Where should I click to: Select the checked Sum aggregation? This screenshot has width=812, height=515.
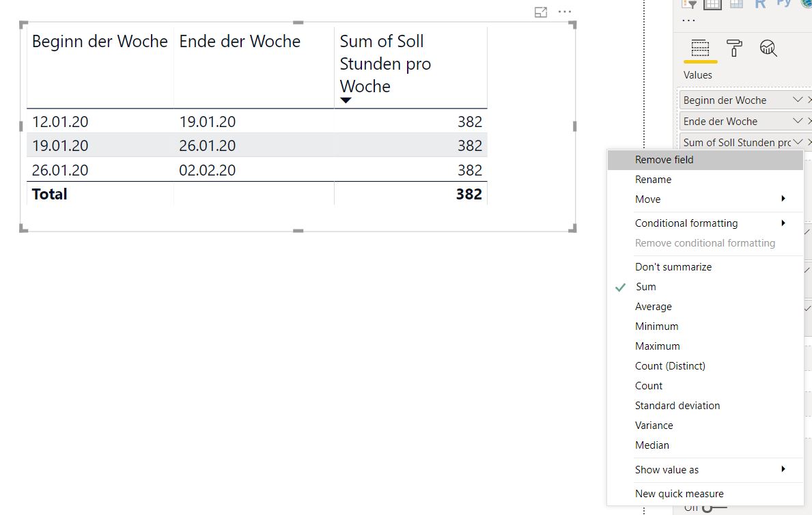pos(705,286)
